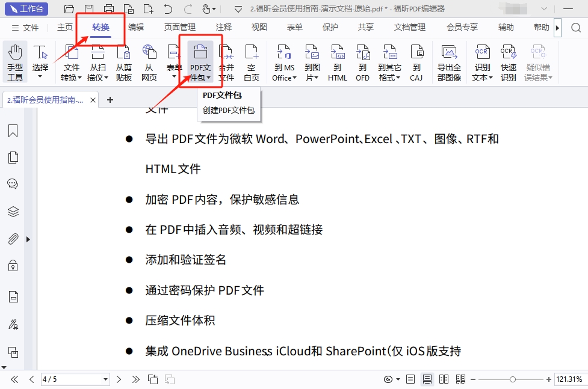Open the Bookmarks panel in left sidebar
588x389 pixels.
[x=13, y=130]
